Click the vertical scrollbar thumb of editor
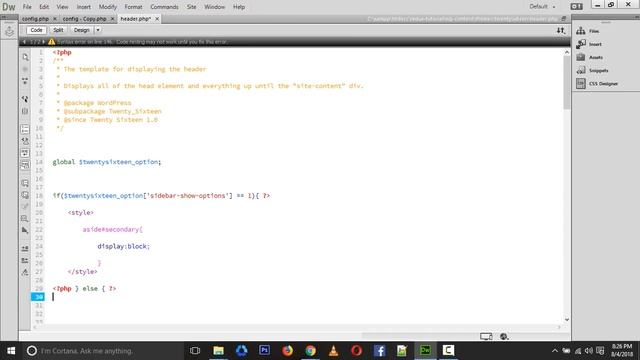The height and width of the screenshot is (360, 640). click(x=567, y=83)
